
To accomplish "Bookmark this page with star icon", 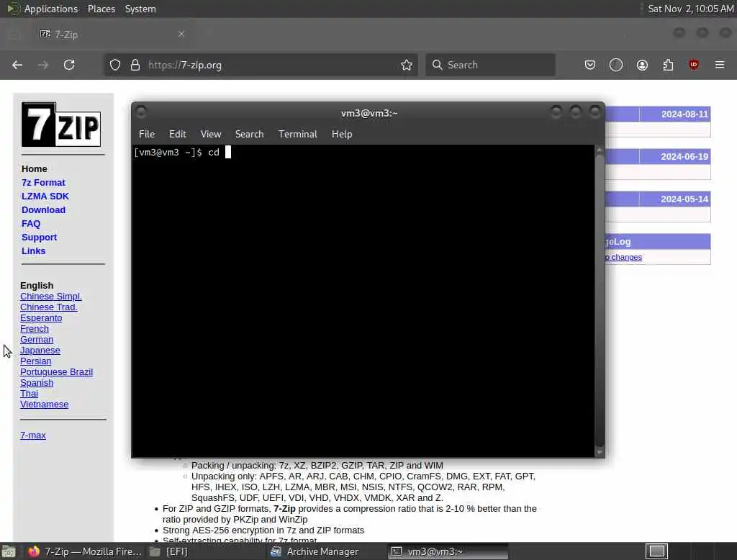I will (x=407, y=65).
